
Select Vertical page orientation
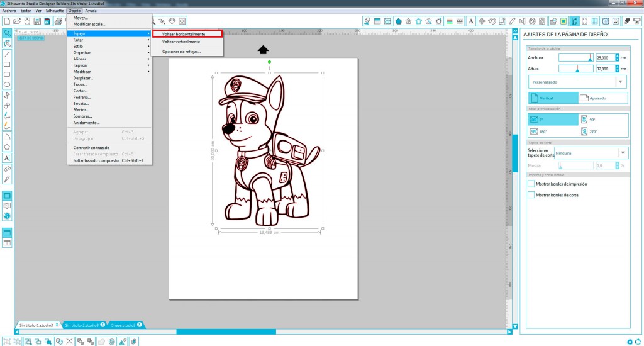coord(553,98)
